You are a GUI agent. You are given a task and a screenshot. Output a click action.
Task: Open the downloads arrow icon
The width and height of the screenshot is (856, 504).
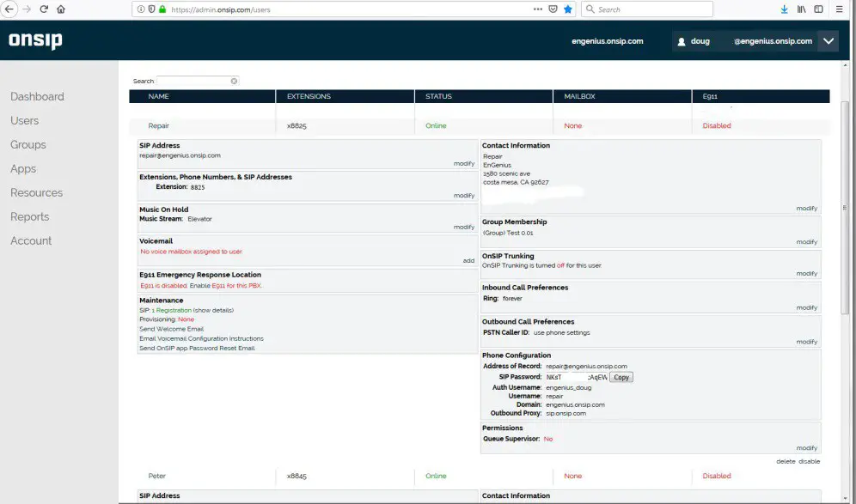pos(785,9)
